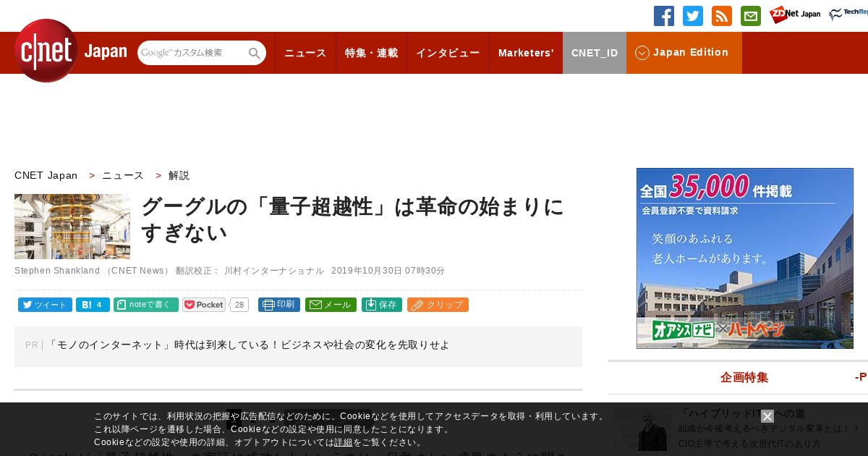Bookmark with the Hatena B! button
Image resolution: width=868 pixels, height=456 pixels.
(93, 305)
